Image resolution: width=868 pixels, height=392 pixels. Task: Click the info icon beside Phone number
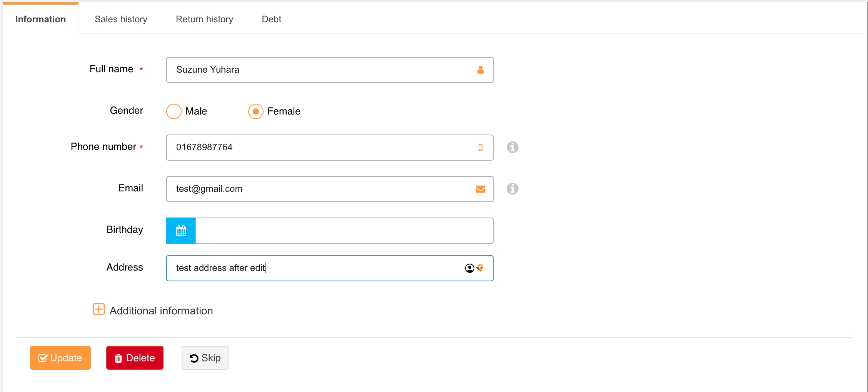(512, 147)
